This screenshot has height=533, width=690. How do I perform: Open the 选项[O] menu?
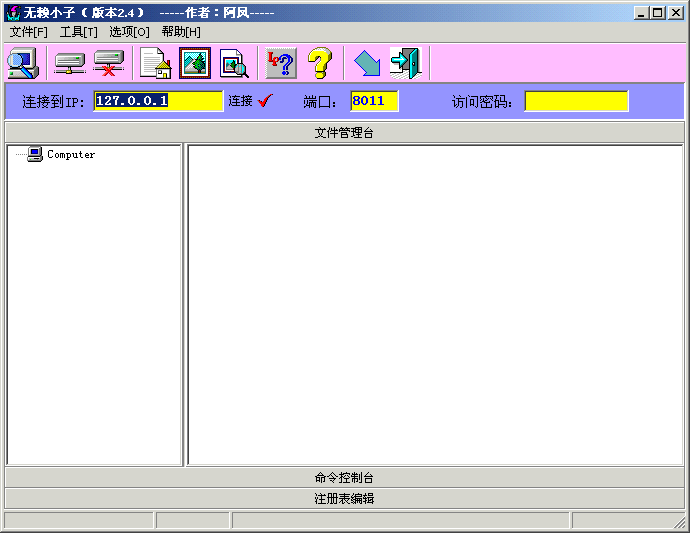(x=129, y=31)
